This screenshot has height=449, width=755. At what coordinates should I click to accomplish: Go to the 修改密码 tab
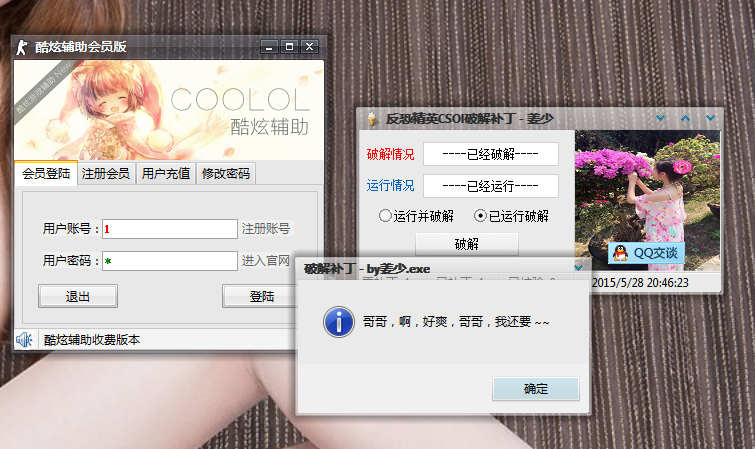[225, 173]
